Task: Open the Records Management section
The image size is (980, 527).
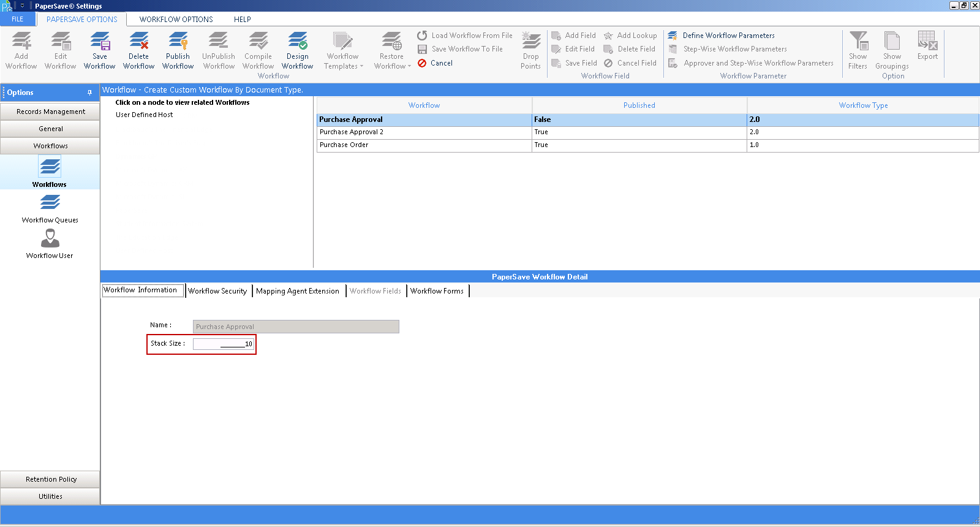Action: pos(50,112)
